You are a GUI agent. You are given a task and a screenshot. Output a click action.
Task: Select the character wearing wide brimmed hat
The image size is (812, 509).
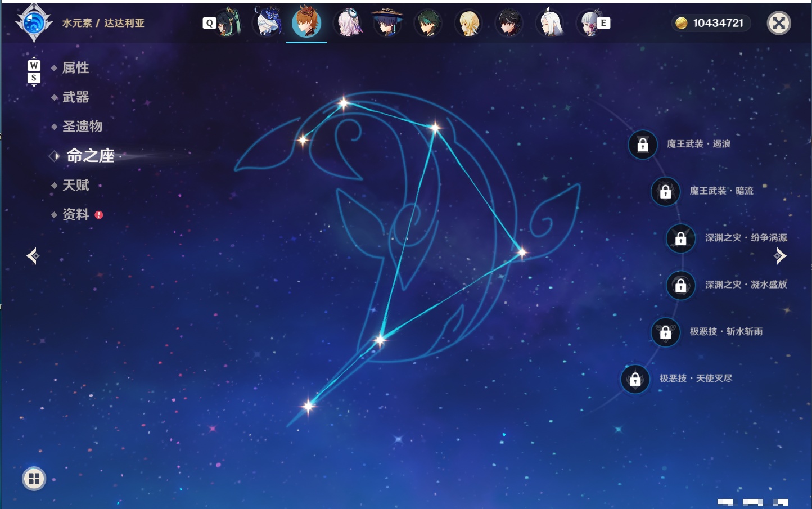tap(387, 22)
